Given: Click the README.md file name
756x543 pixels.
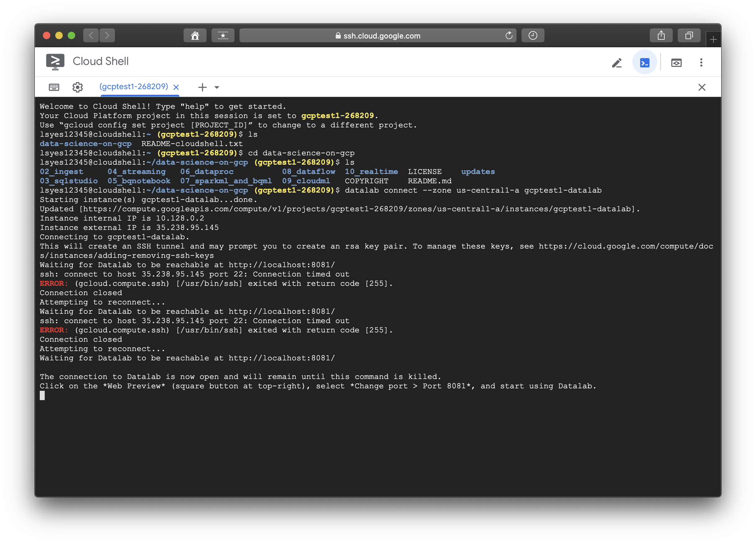Looking at the screenshot, I should (x=430, y=181).
